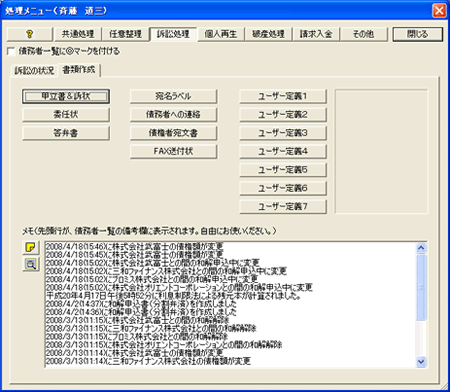Click the 申立書＆訴状 button
Image resolution: width=450 pixels, height=392 pixels.
(x=66, y=96)
